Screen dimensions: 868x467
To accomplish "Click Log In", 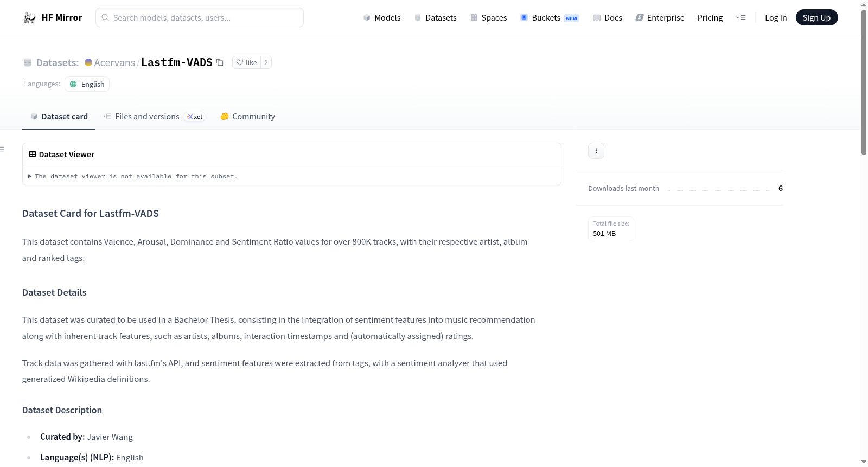I will click(776, 18).
